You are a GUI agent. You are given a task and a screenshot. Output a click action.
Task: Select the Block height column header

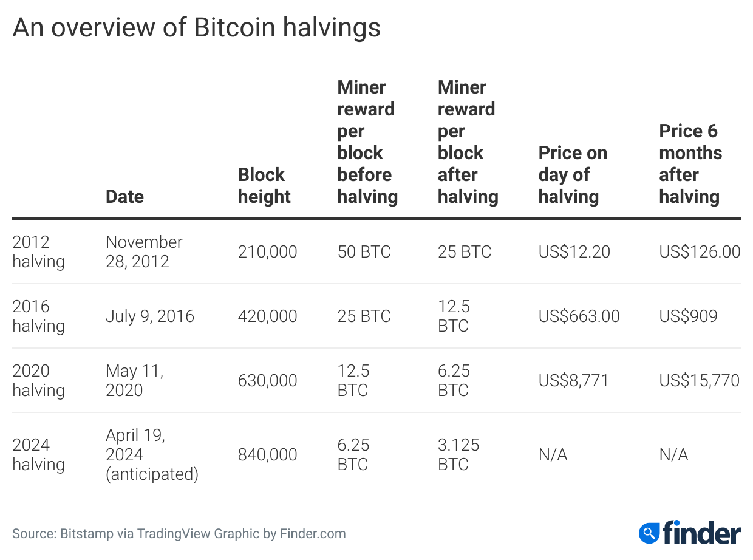tap(264, 185)
